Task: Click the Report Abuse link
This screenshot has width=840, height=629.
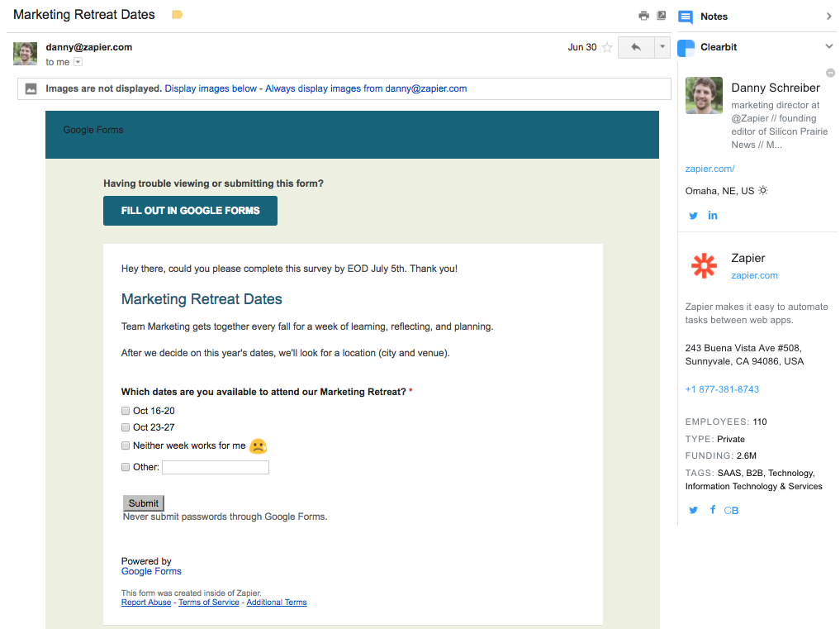Action: coord(146,603)
